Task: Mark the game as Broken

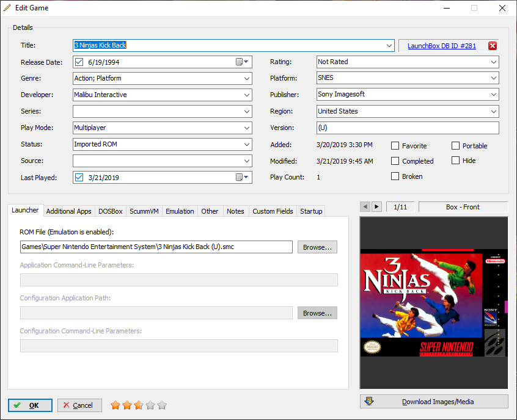Action: click(395, 176)
